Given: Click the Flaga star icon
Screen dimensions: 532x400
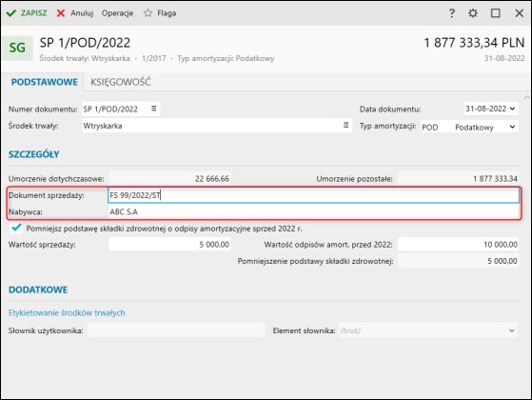Looking at the screenshot, I should [x=148, y=13].
